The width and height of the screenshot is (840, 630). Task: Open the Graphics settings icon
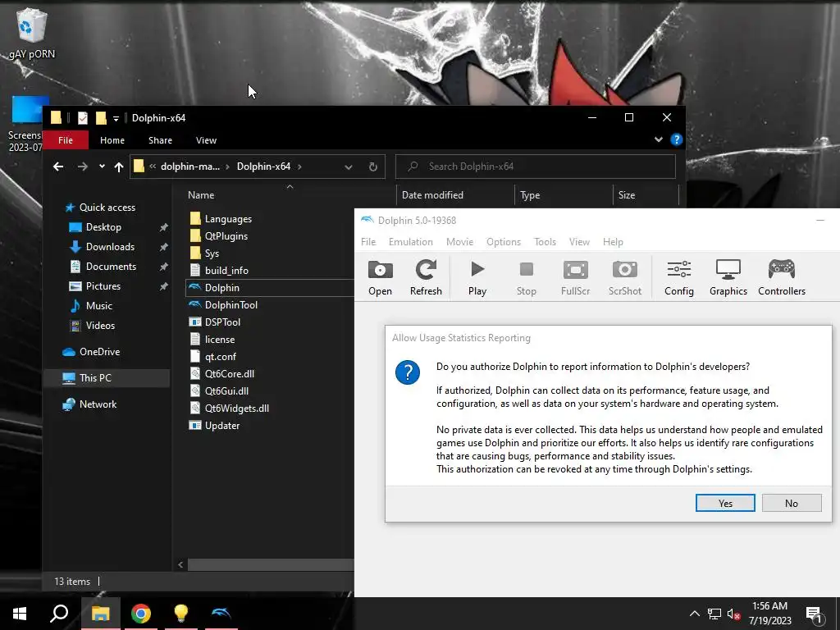point(728,278)
